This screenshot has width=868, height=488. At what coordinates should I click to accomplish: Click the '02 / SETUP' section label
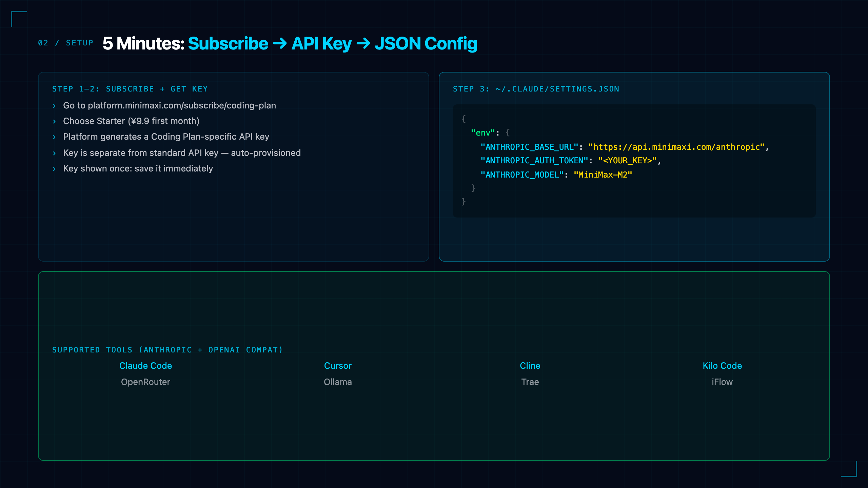(66, 43)
